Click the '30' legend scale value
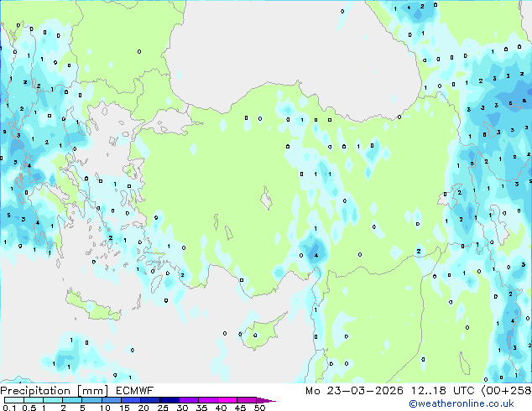This screenshot has height=411, width=532. (182, 408)
